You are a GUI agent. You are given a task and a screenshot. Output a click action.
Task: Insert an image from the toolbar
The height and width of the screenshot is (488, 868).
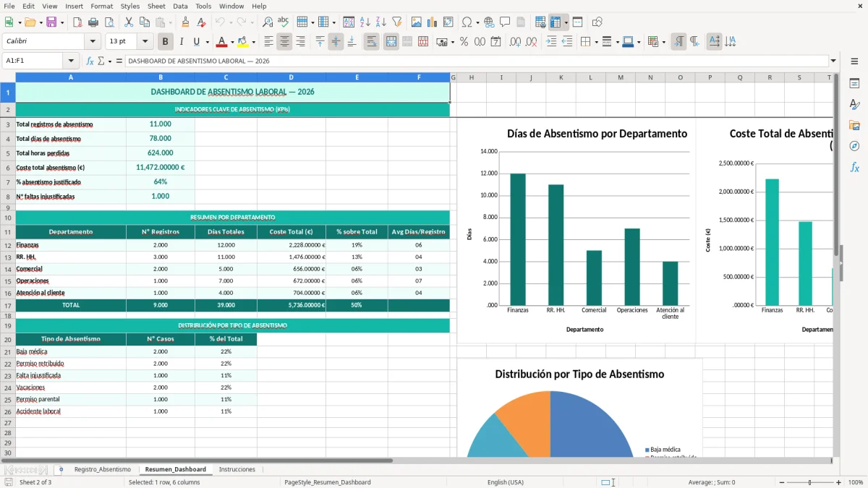click(416, 22)
